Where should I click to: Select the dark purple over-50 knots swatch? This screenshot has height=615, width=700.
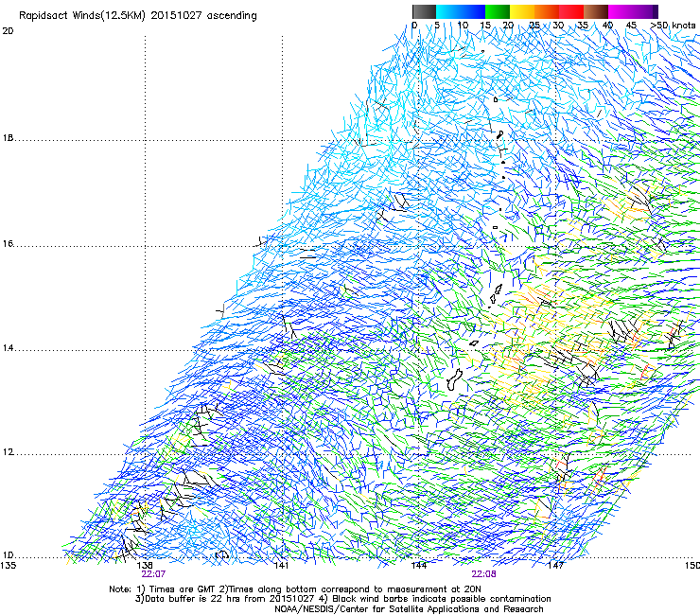656,11
